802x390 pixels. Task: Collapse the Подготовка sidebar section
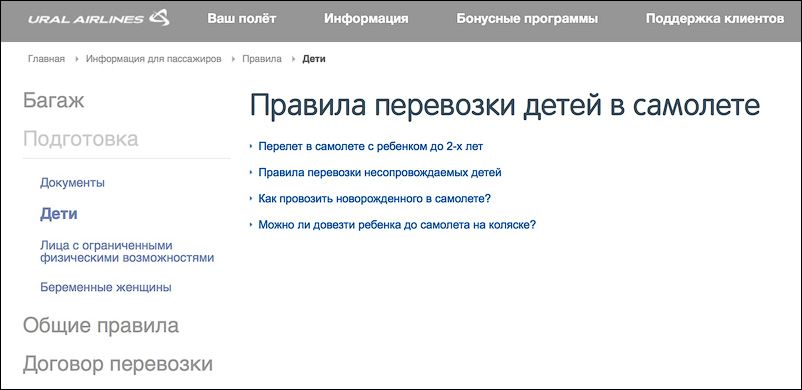click(81, 139)
